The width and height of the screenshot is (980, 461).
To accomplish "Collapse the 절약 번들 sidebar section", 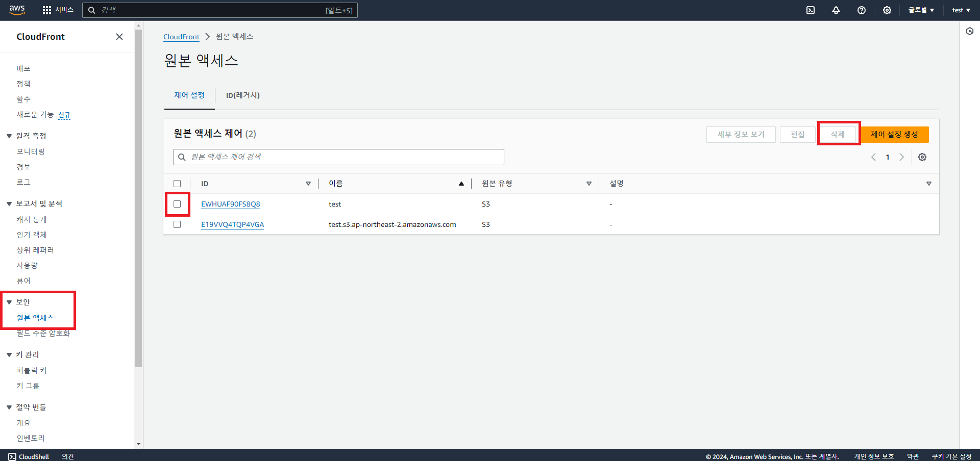I will (9, 407).
